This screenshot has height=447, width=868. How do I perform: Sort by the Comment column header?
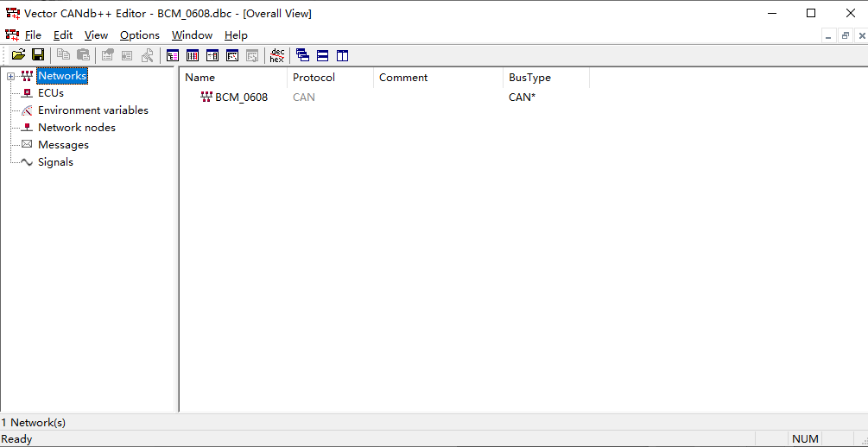pos(439,78)
